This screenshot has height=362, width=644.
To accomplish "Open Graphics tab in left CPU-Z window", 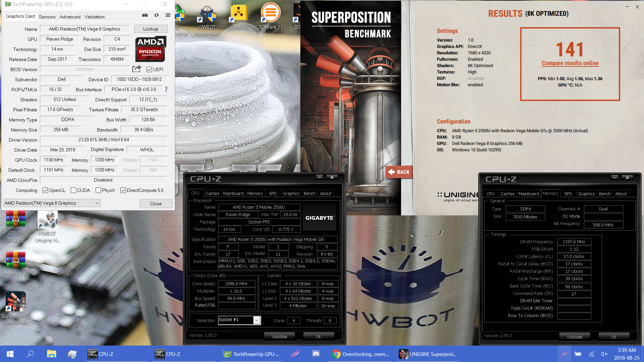I will click(291, 193).
